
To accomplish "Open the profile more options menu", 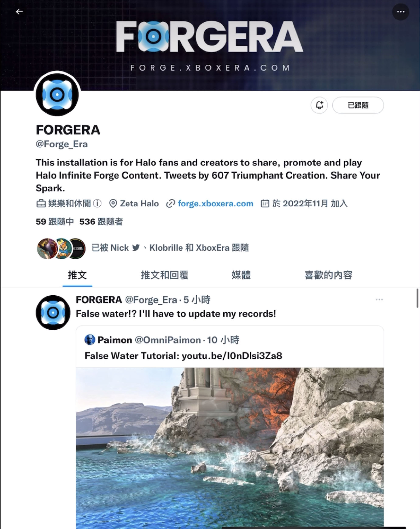I will click(400, 12).
